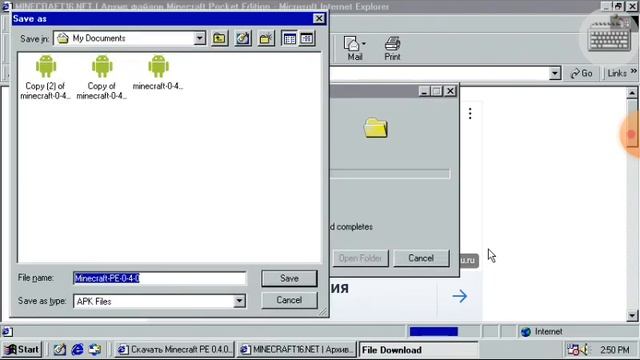The width and height of the screenshot is (640, 360).
Task: Click the Save button
Action: tap(289, 278)
